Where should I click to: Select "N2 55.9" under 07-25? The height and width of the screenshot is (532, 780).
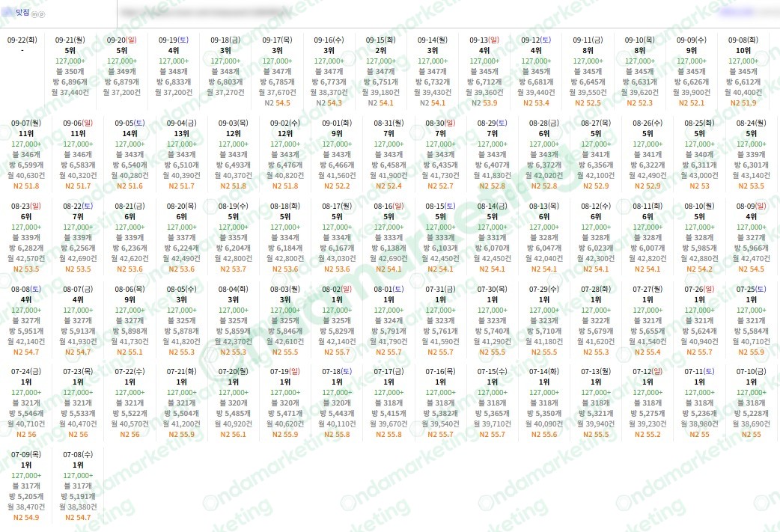click(x=751, y=352)
